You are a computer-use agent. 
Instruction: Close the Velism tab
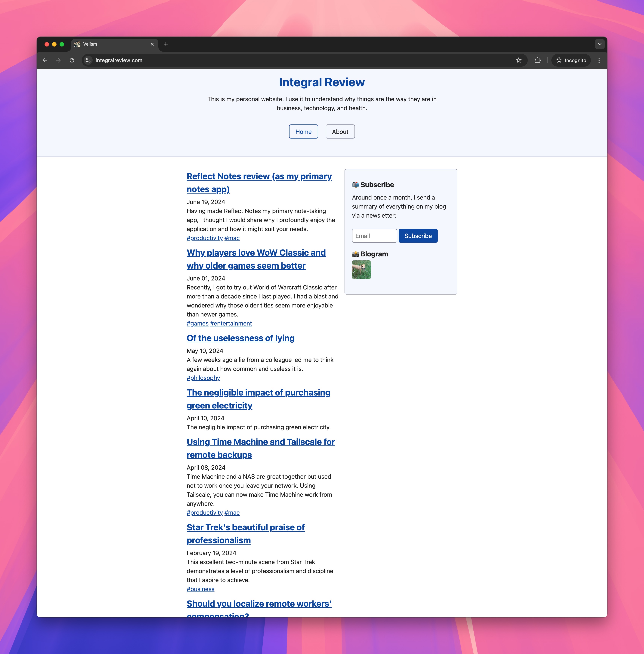(152, 44)
